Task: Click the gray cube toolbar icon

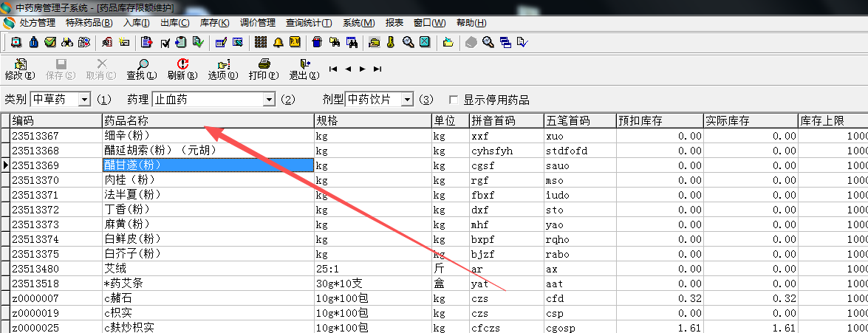Action: point(471,42)
